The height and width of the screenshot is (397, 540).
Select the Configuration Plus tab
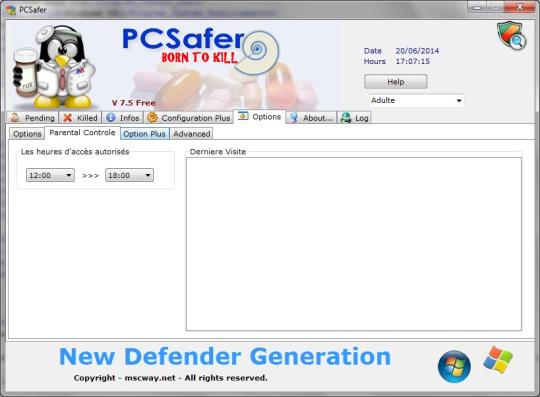(x=189, y=118)
